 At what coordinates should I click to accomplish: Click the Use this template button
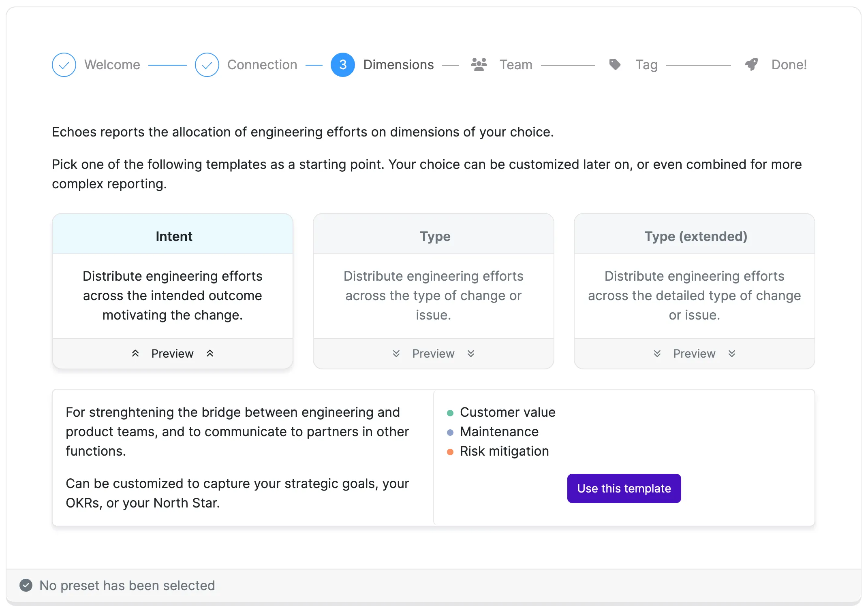coord(624,488)
